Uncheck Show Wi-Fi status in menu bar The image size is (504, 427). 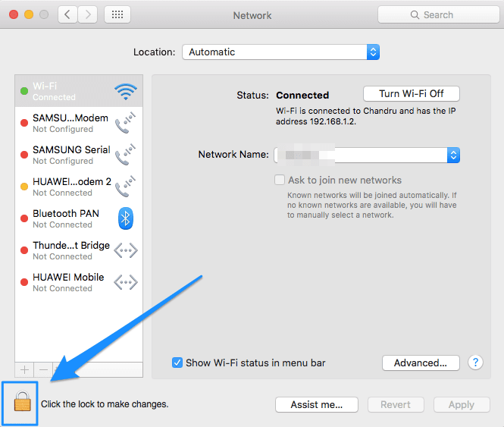pos(177,363)
